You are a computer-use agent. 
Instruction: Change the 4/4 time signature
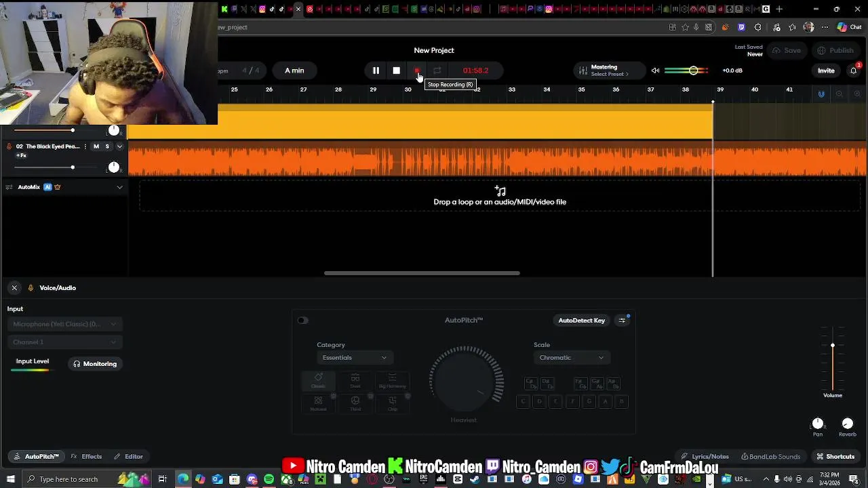click(251, 70)
